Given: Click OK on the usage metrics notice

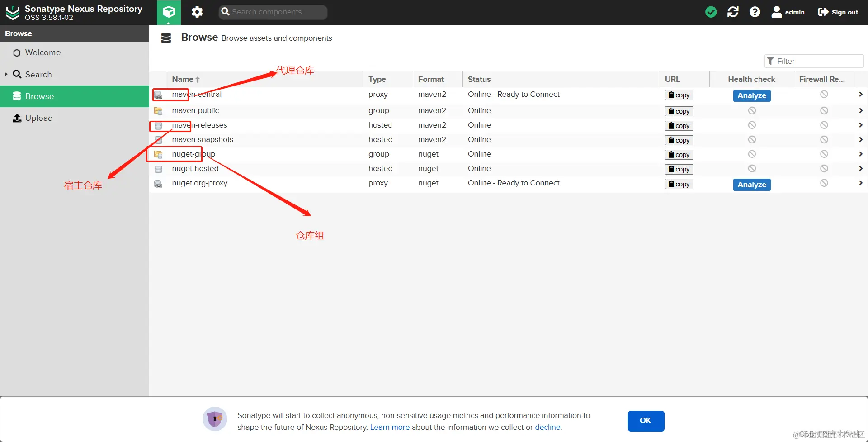Looking at the screenshot, I should [646, 421].
